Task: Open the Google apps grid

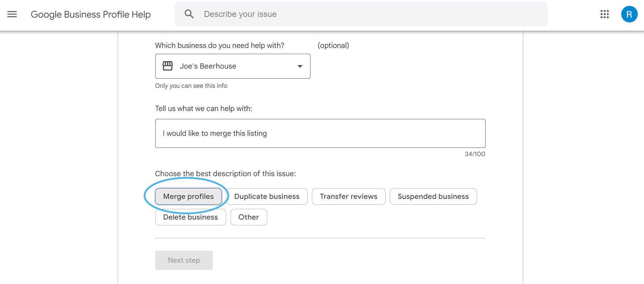Action: tap(604, 14)
